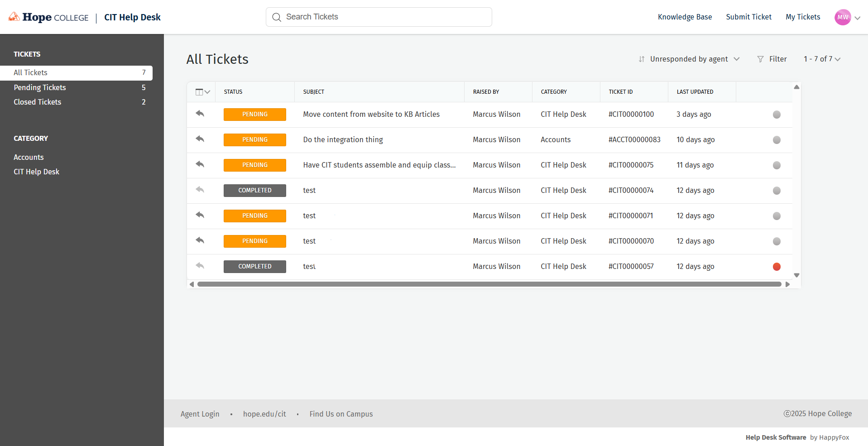Click COMPLETED badge on ticket #CIT00000074
868x446 pixels.
(255, 191)
